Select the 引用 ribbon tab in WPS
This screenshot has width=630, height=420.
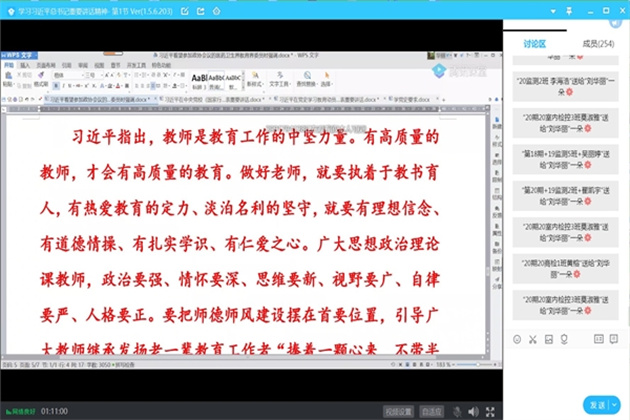point(67,65)
